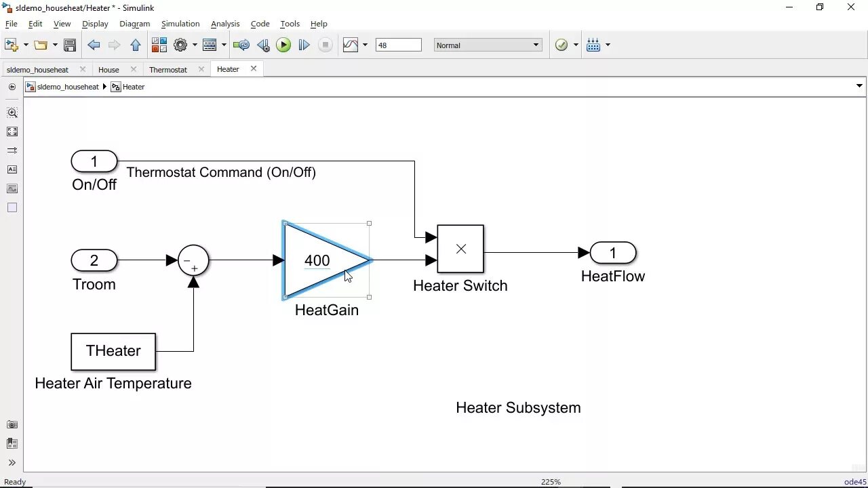Open the Model Explorer icon
This screenshot has width=868, height=488.
point(210,45)
